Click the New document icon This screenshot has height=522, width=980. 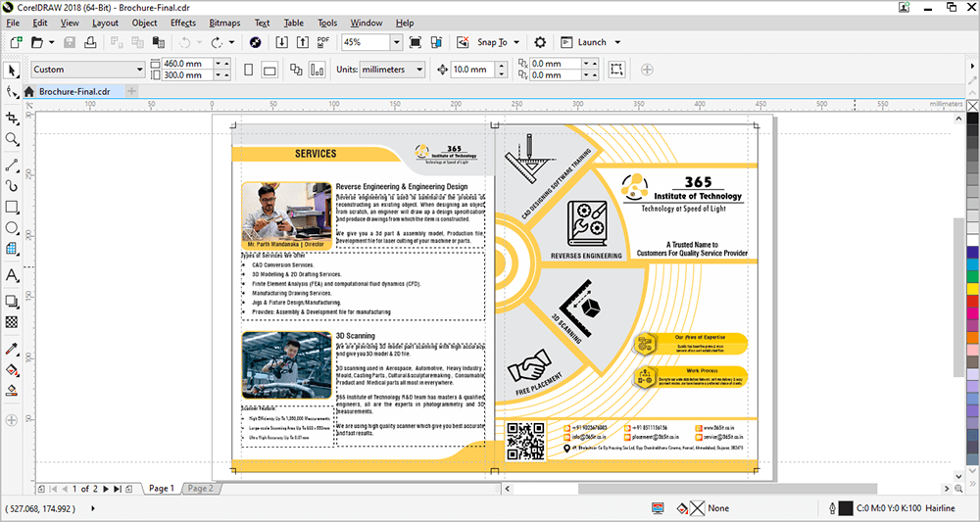tap(17, 42)
